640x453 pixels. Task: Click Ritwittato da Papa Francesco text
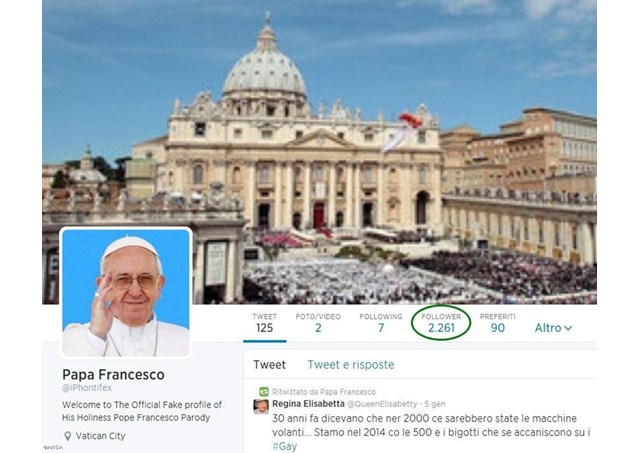coord(324,392)
